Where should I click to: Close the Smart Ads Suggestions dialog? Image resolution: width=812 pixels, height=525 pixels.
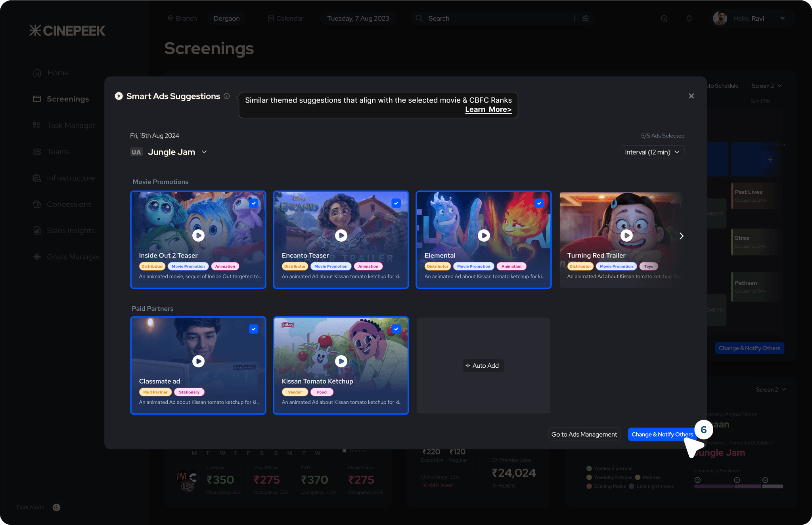coord(691,96)
